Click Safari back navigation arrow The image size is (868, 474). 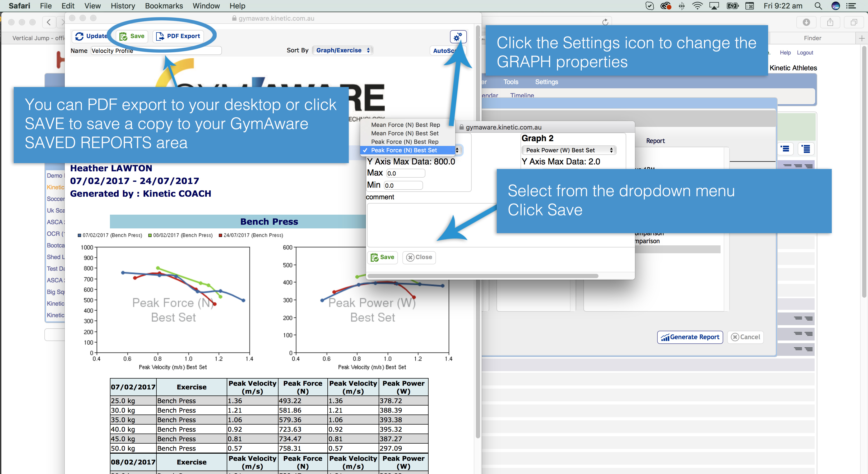49,22
